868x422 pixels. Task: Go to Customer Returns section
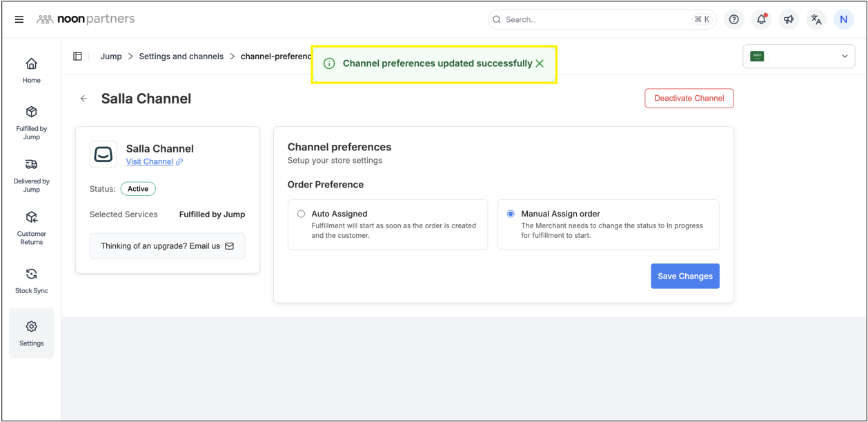pos(32,228)
